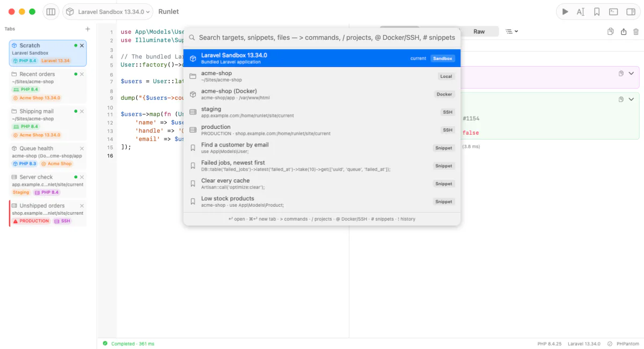The height and width of the screenshot is (349, 644).
Task: Click PHP 8.4 badge on Scratch tab
Action: coord(25,61)
